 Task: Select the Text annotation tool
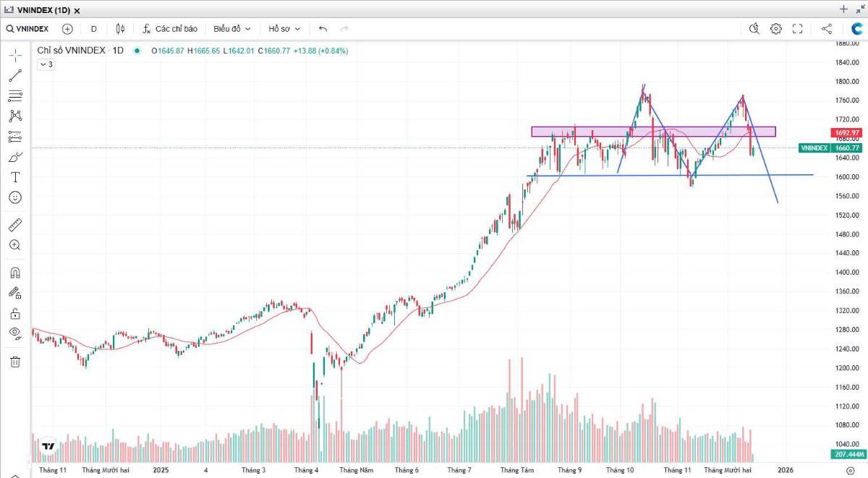point(15,177)
